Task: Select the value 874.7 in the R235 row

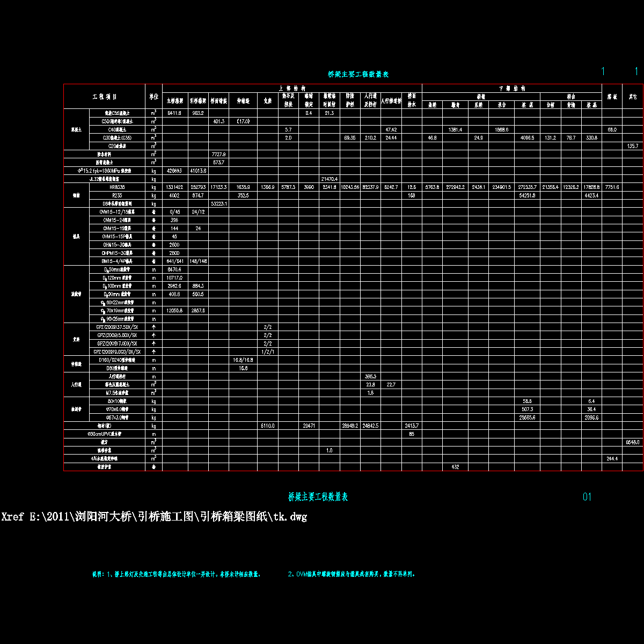Action: (198, 195)
